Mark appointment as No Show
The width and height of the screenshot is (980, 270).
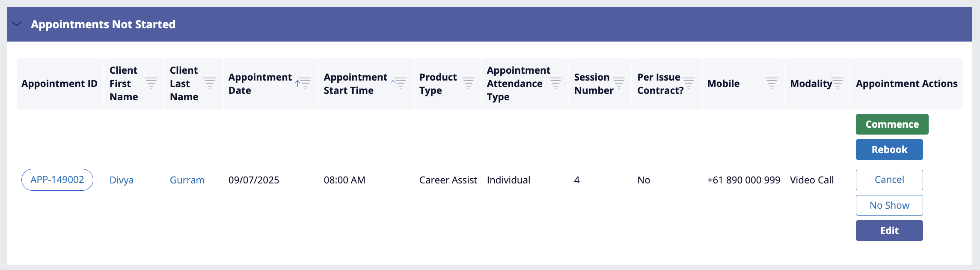tap(889, 205)
